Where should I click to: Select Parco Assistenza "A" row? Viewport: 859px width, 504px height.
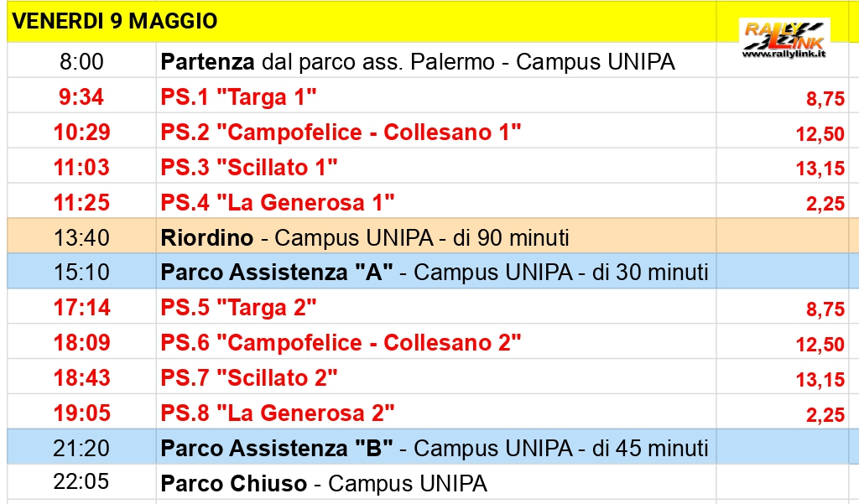point(427,271)
